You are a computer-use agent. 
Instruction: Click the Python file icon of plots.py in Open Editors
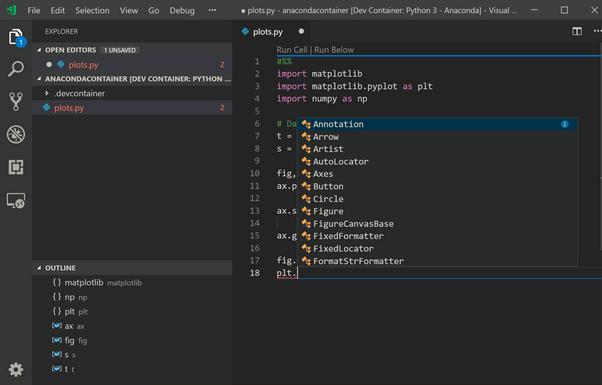[x=61, y=64]
